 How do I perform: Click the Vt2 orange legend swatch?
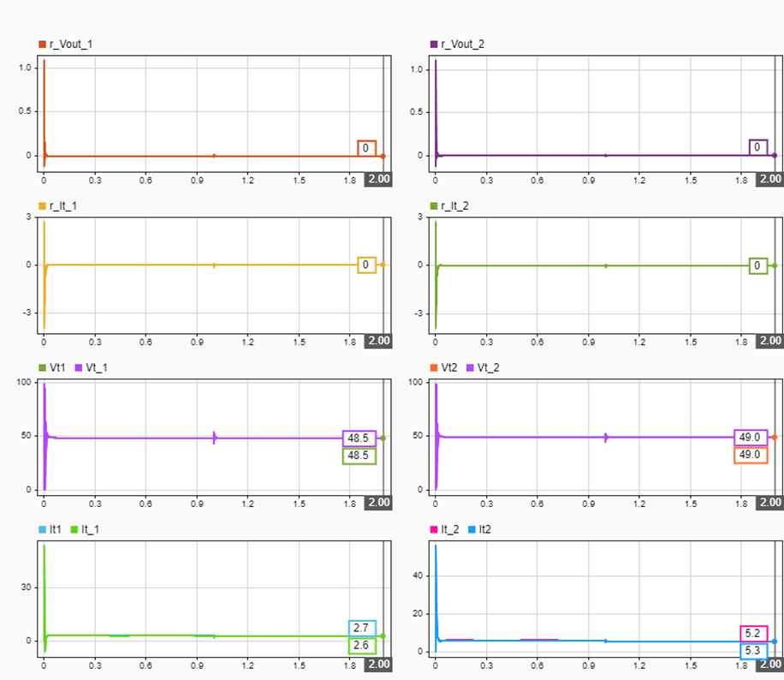click(434, 367)
